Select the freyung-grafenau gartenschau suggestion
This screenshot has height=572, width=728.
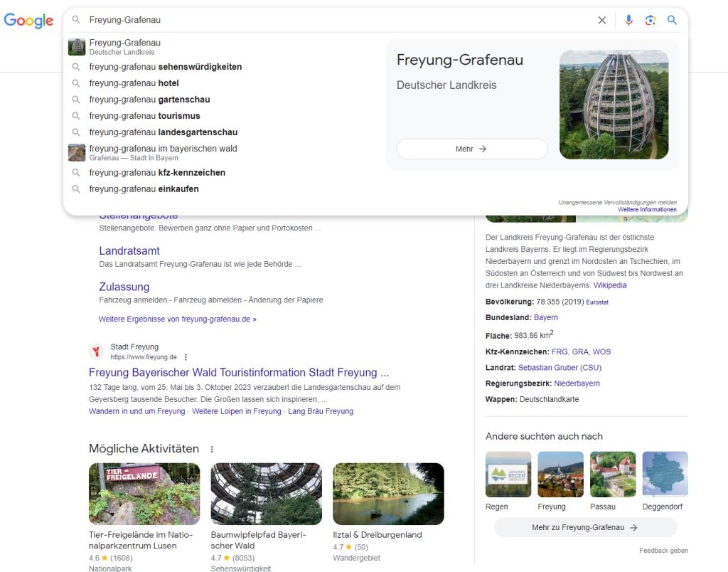point(150,100)
